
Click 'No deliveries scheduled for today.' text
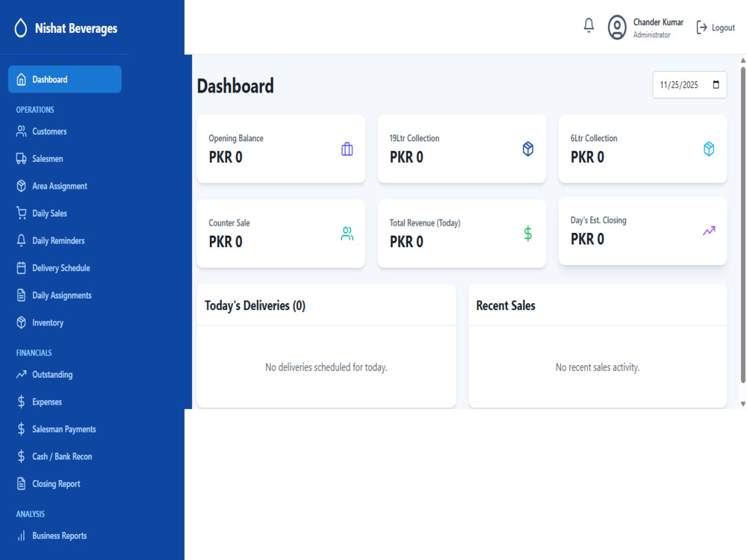(x=326, y=367)
